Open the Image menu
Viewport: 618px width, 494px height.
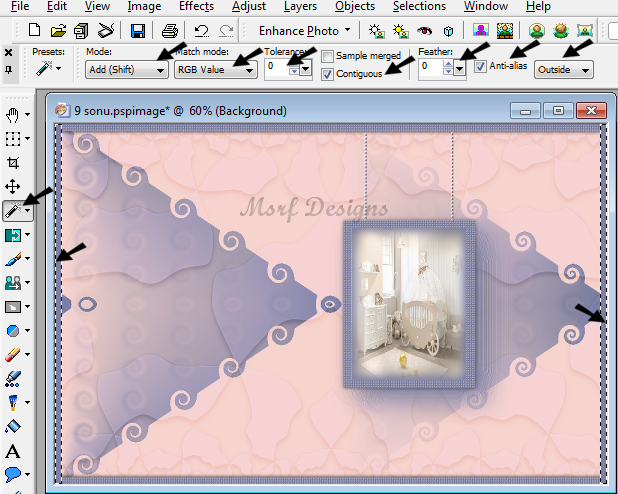(x=144, y=6)
